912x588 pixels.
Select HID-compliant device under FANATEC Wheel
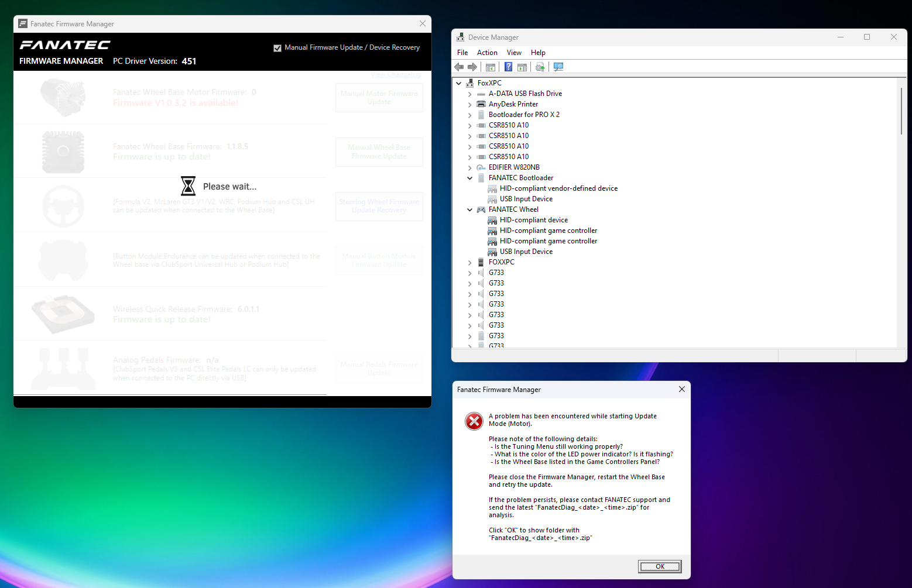tap(533, 220)
